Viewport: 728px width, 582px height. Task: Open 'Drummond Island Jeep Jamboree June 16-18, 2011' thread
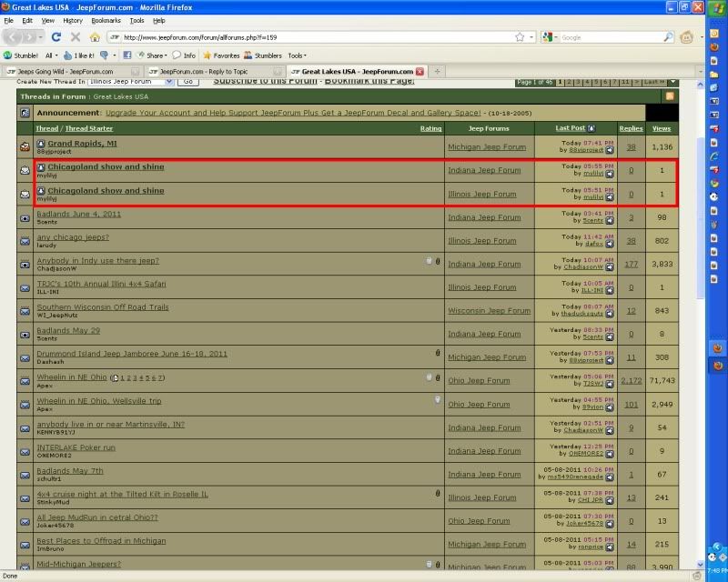click(132, 354)
